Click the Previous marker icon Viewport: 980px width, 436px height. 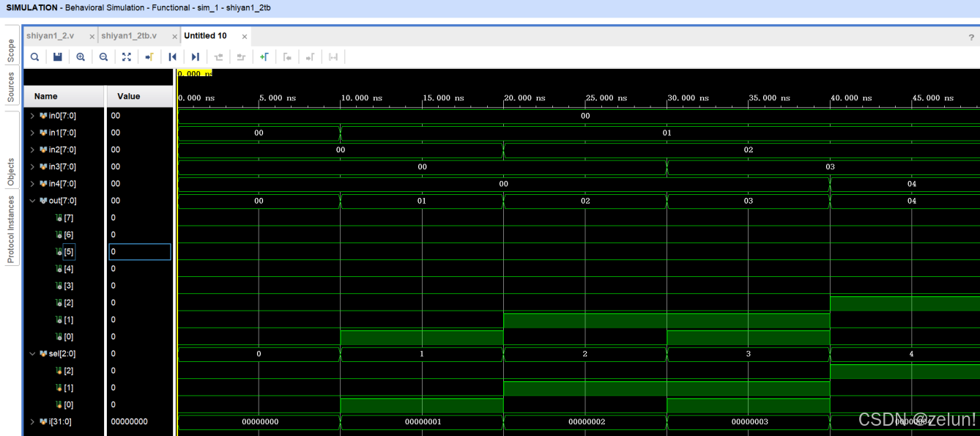pyautogui.click(x=287, y=57)
